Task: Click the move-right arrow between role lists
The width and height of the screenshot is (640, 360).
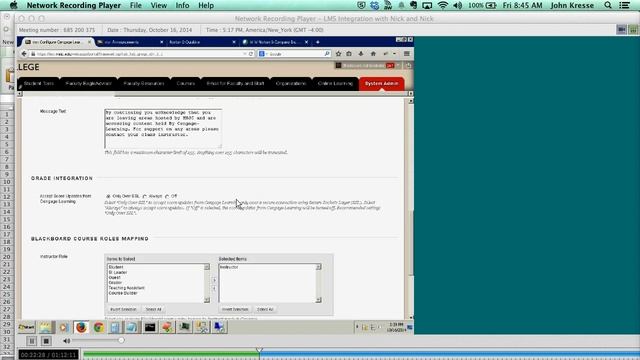Action: coord(214,280)
